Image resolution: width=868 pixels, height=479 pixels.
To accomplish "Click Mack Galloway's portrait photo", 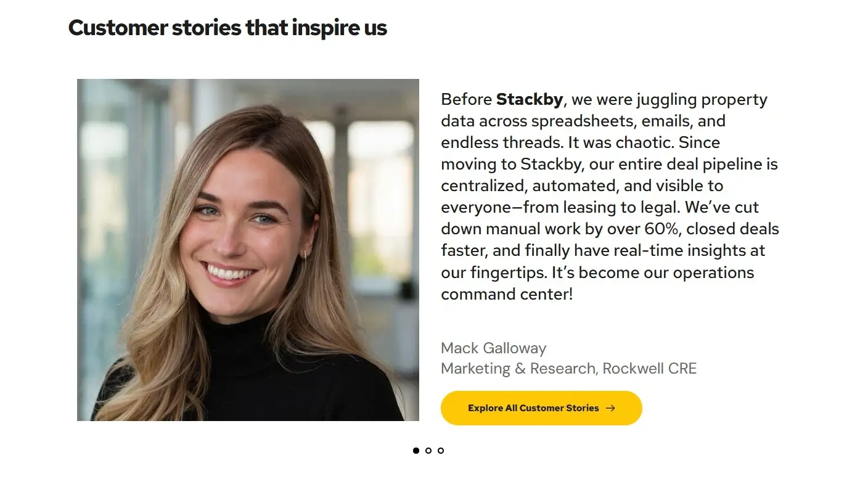I will click(x=248, y=249).
